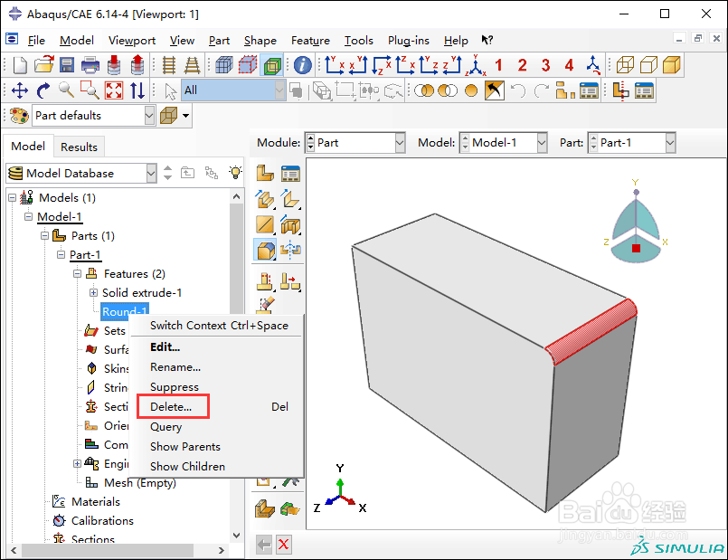Screen dimensions: 728x560
Task: Save the model database icon
Action: click(x=67, y=65)
